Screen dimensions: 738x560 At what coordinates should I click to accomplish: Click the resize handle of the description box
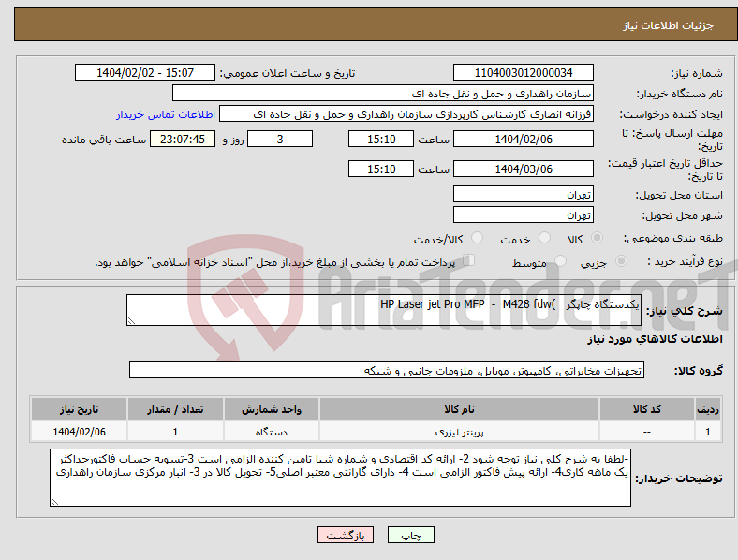click(x=131, y=321)
